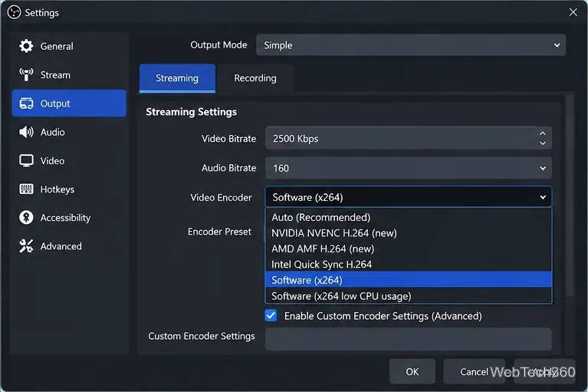Viewport: 588px width, 392px height.
Task: Open Hotkeys via the keyboard icon
Action: pyautogui.click(x=26, y=189)
